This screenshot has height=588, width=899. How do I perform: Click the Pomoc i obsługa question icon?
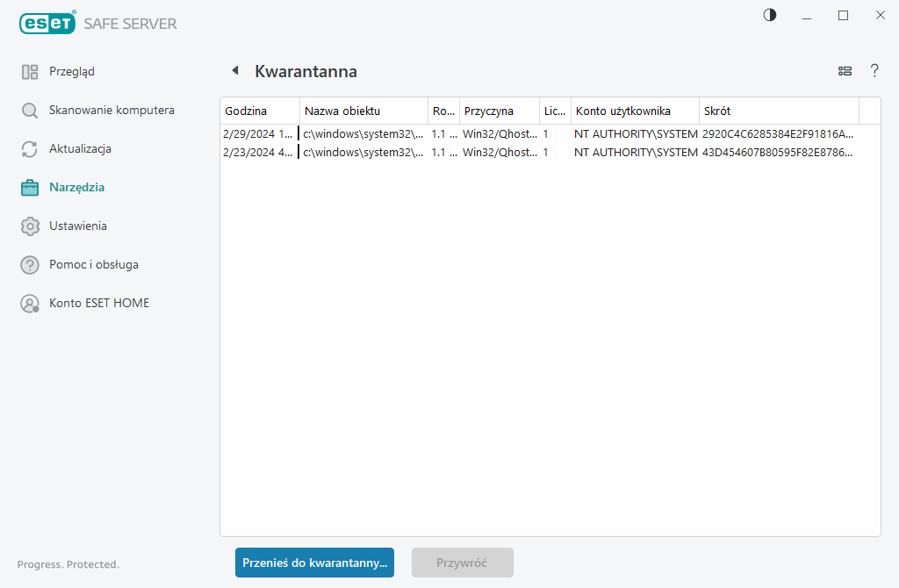[30, 265]
